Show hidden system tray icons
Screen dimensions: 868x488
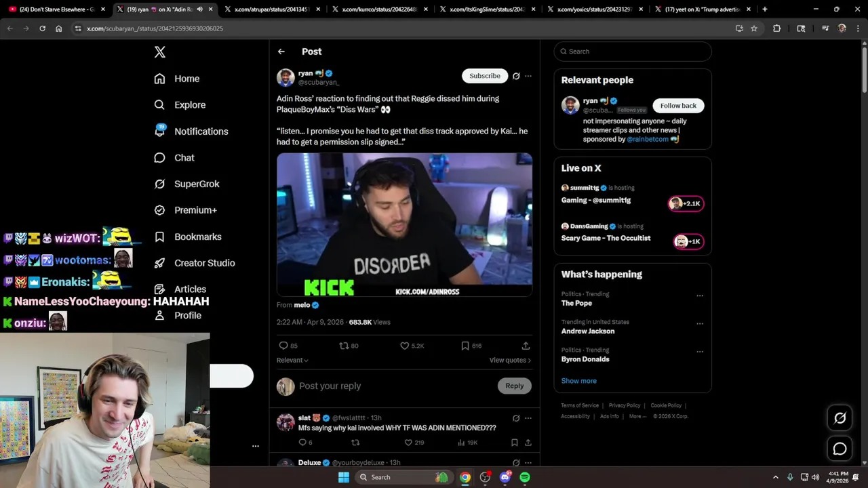(776, 477)
